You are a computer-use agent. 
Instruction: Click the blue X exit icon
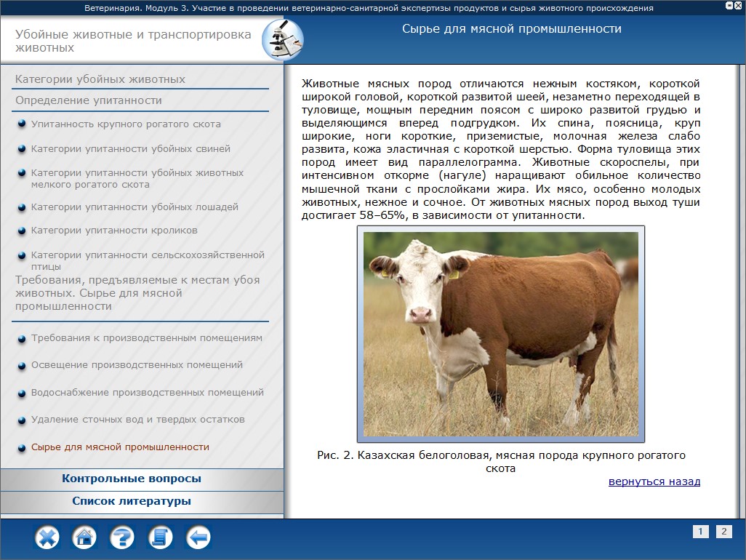47,538
